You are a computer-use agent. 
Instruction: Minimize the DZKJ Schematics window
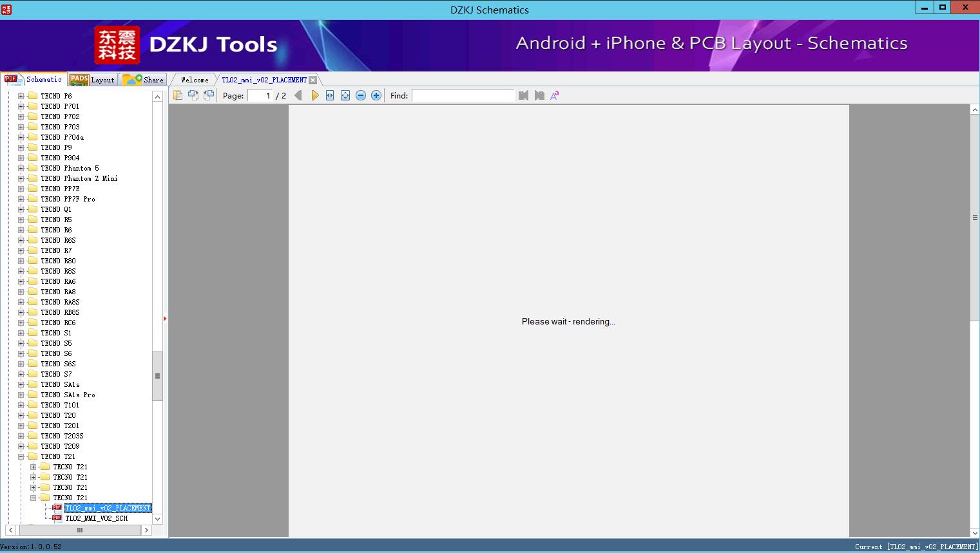925,7
